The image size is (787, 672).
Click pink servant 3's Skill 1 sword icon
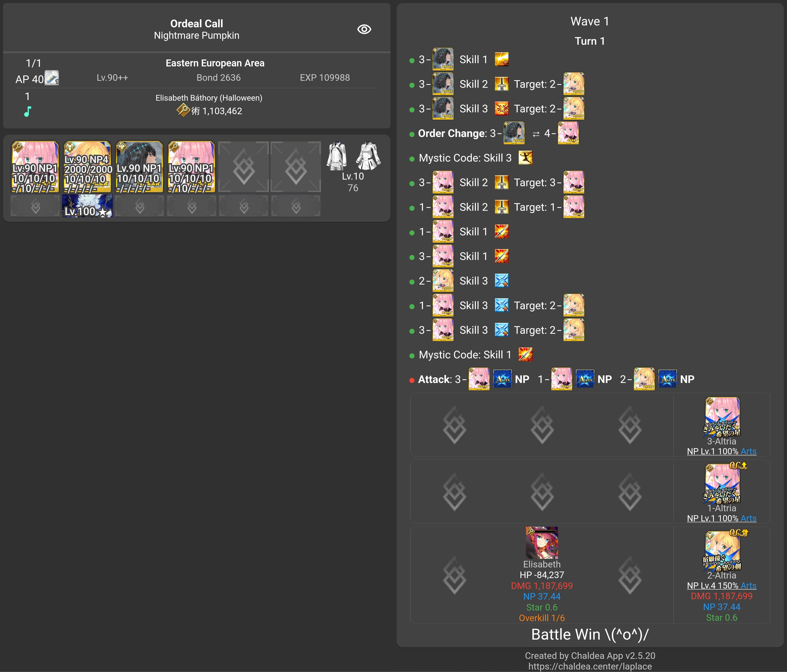501,256
